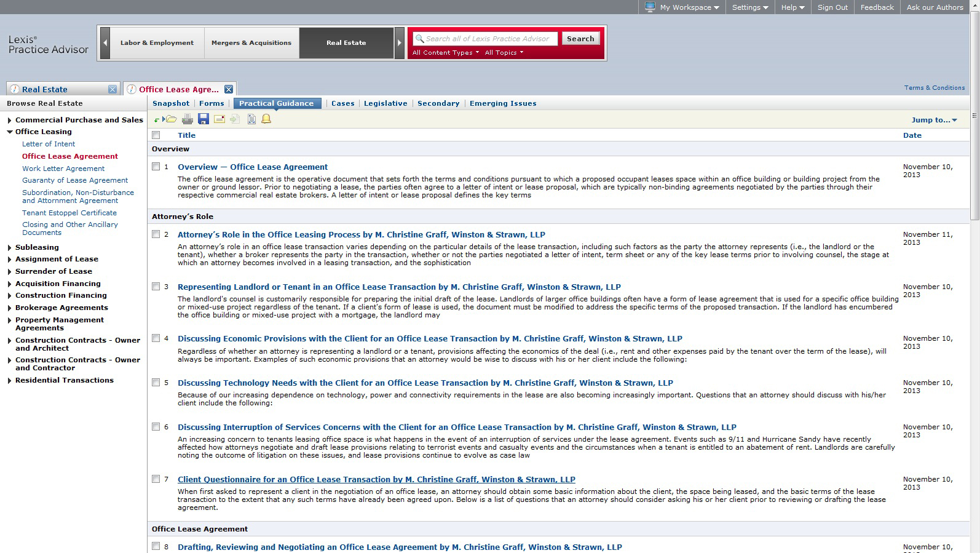
Task: Switch to the Legislative tab
Action: click(x=385, y=103)
